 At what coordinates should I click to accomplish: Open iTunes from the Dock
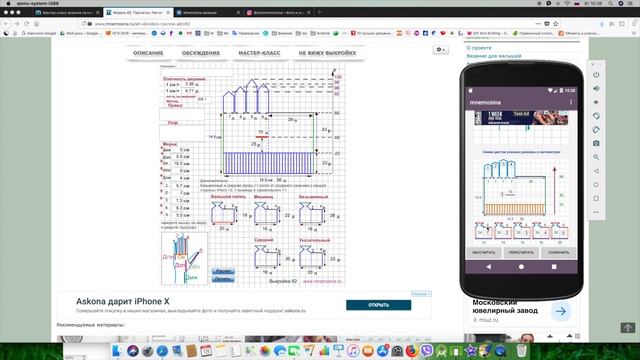point(353,351)
